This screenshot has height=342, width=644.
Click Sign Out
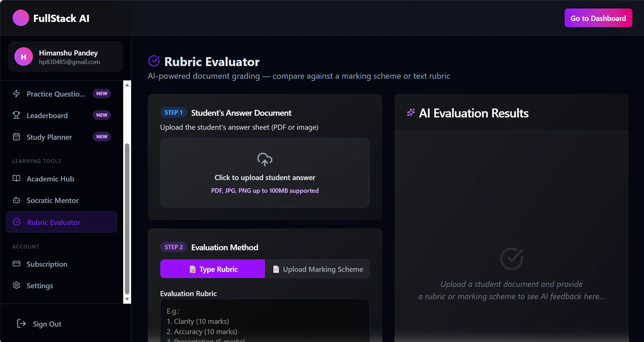[47, 324]
